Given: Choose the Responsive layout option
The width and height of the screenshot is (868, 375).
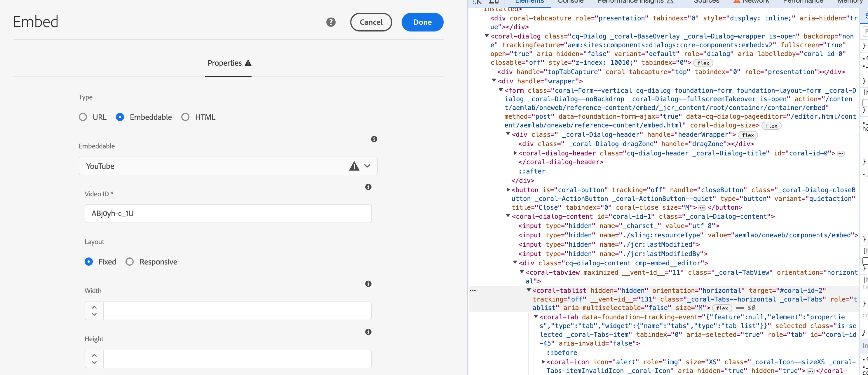Looking at the screenshot, I should coord(130,262).
